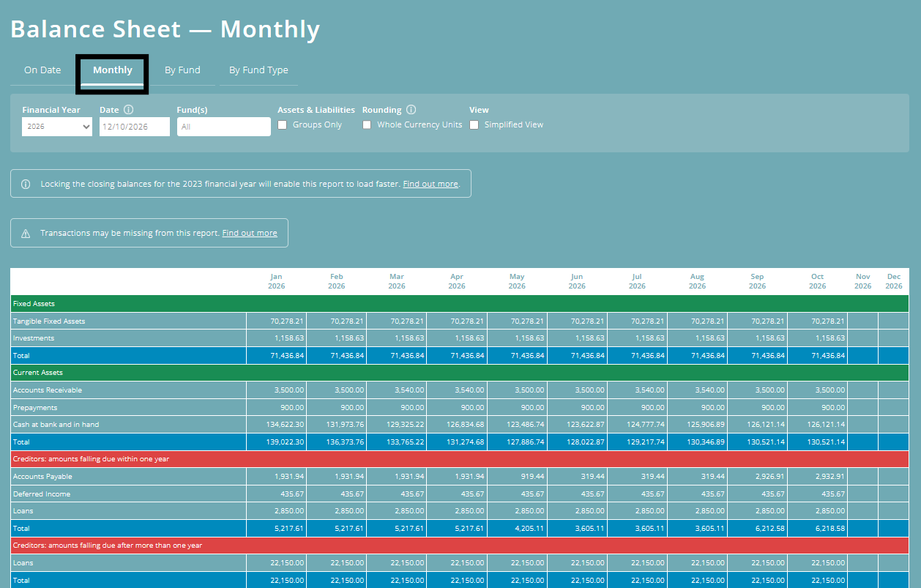
Task: Click the Tangible Fixed Assets row label
Action: [x=49, y=321]
